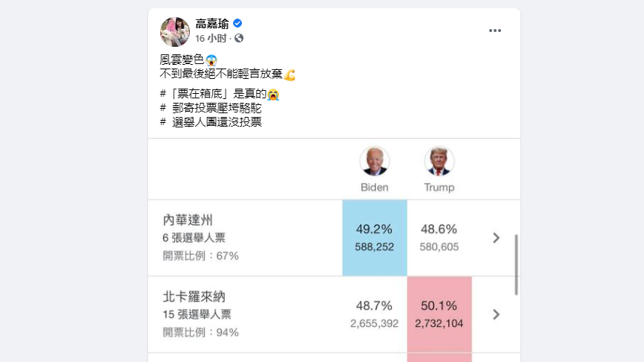Open the 高嘉瑜 profile name link
The height and width of the screenshot is (362, 644).
tap(211, 24)
